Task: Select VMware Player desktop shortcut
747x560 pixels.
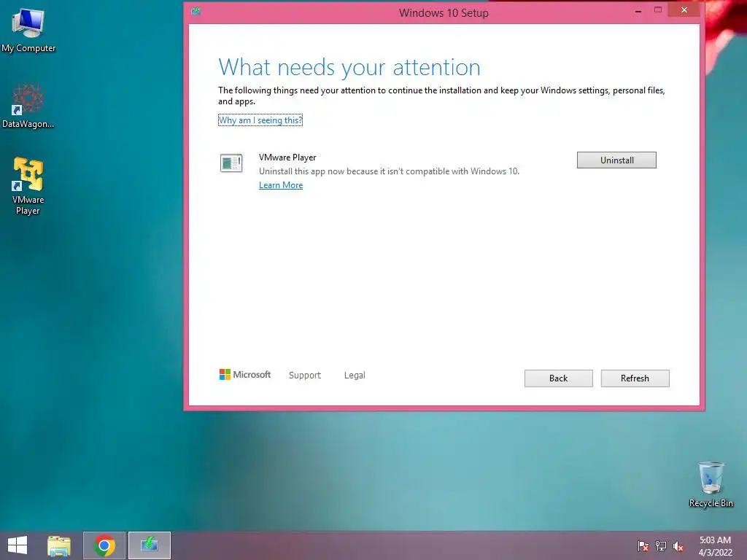Action: [x=28, y=186]
